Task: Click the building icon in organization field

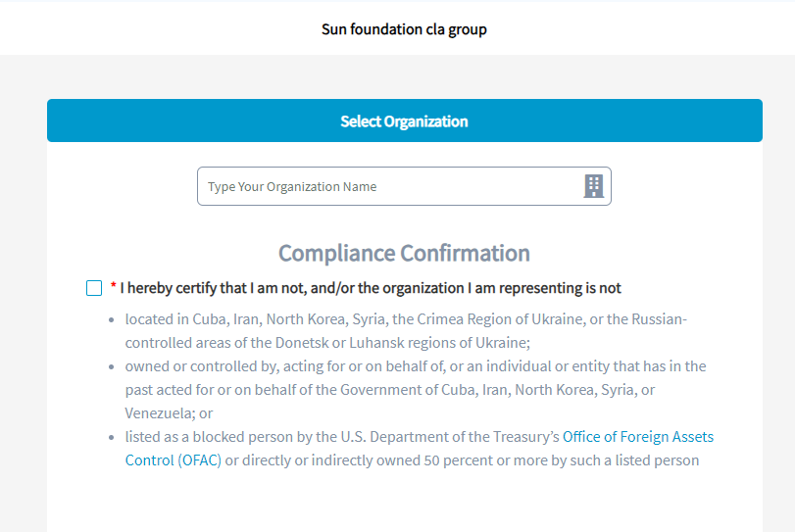Action: coord(593,186)
